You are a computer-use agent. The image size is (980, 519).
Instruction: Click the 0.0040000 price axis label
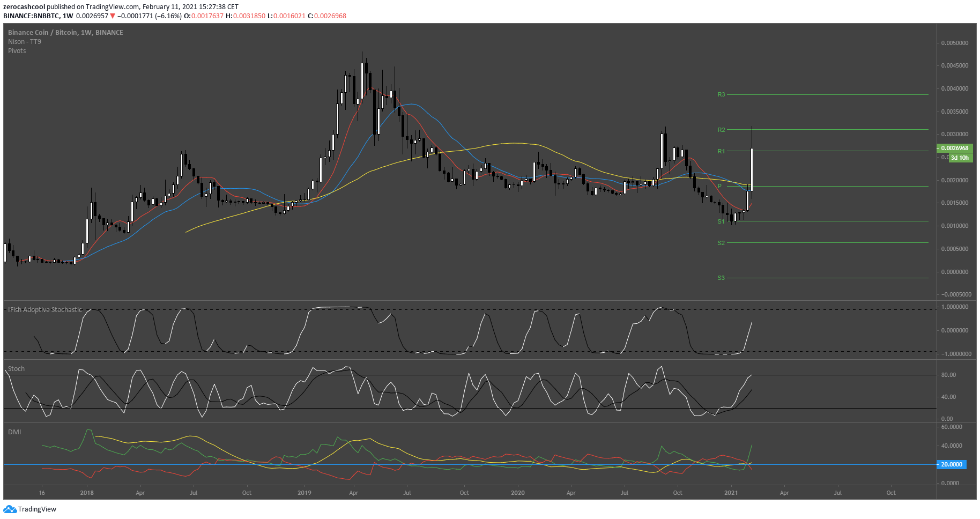click(x=955, y=88)
